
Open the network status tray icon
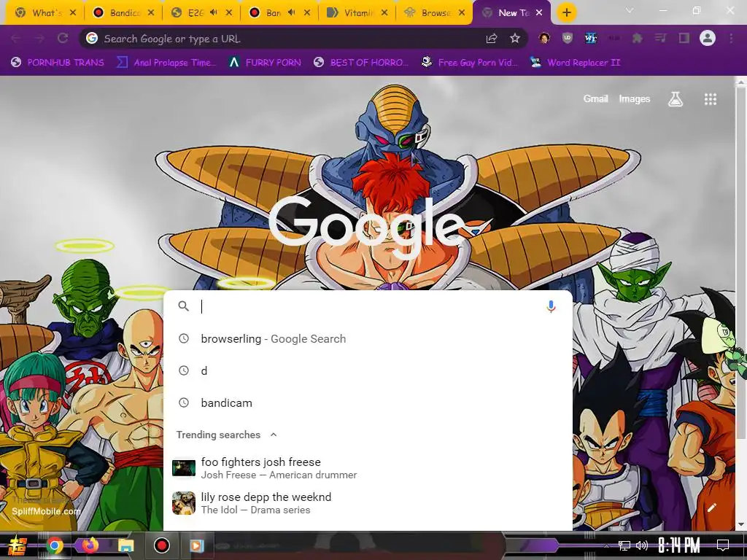point(624,545)
